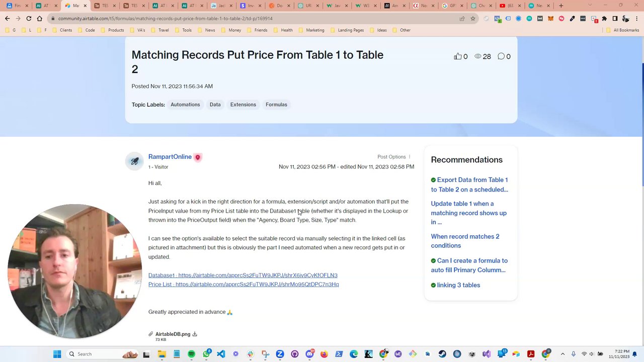The image size is (644, 362).
Task: Open the Chrome profile avatar
Action: pos(625,19)
